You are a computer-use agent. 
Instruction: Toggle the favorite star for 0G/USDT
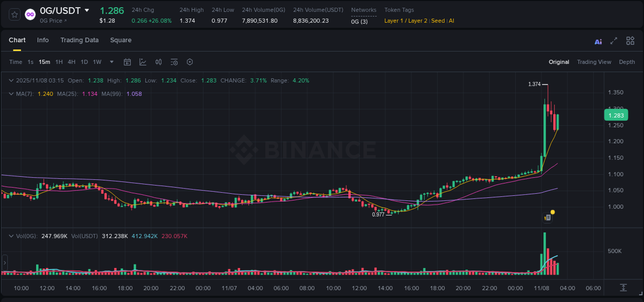coord(14,14)
